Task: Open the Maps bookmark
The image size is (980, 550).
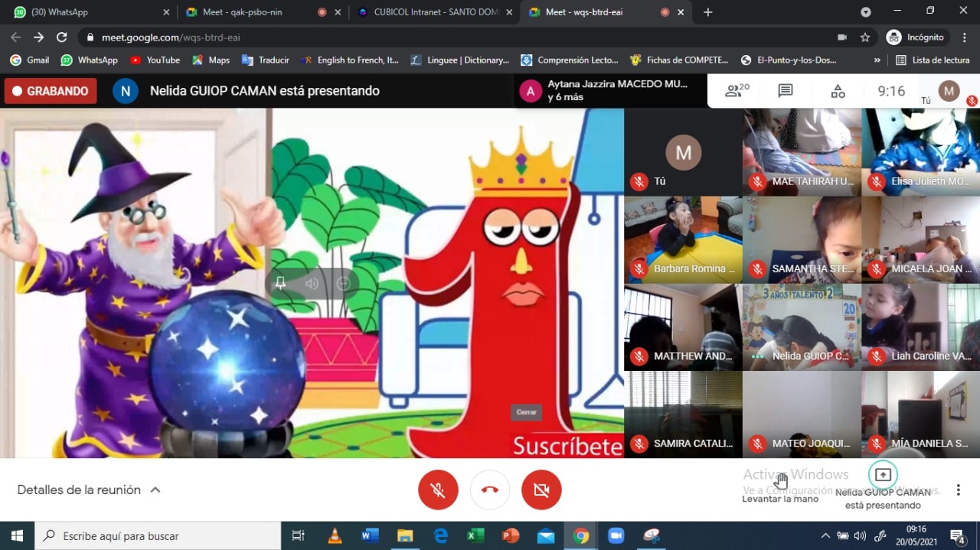Action: coord(211,60)
